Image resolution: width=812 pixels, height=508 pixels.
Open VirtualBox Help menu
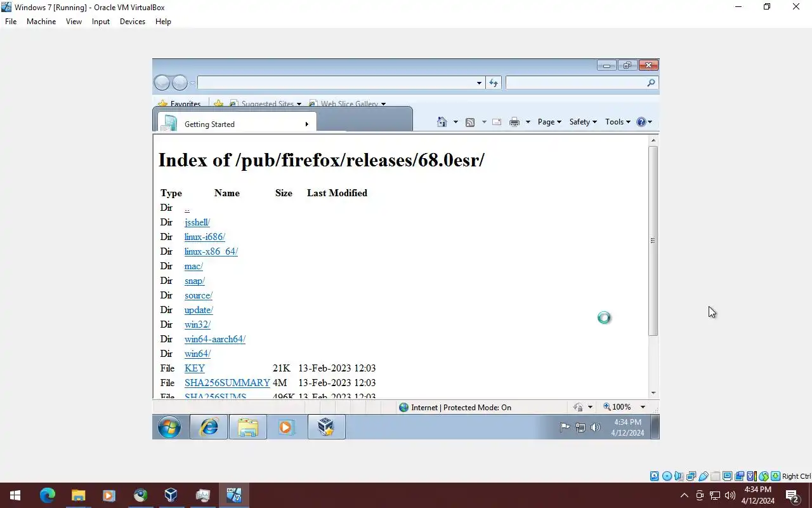pyautogui.click(x=163, y=21)
